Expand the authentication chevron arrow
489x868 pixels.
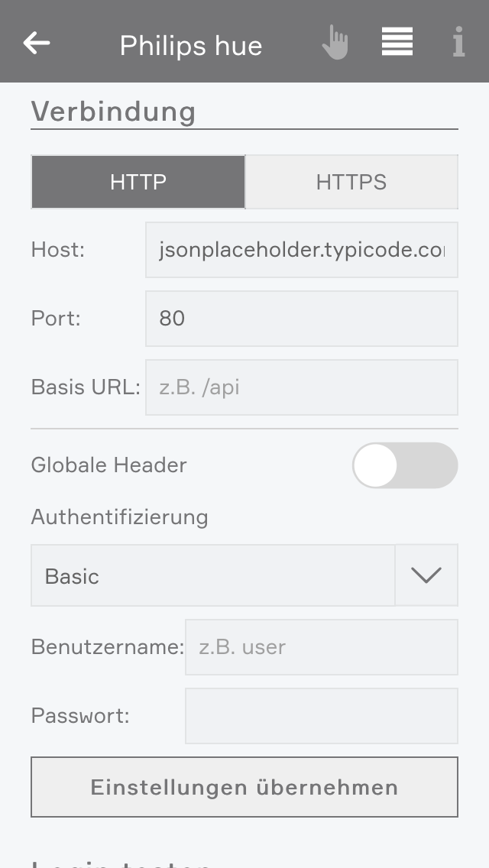point(426,575)
